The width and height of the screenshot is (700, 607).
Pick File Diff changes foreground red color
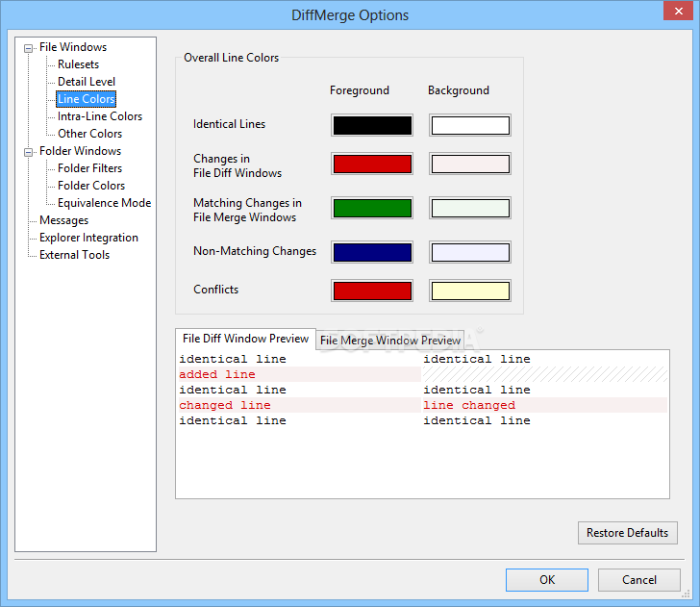click(372, 164)
